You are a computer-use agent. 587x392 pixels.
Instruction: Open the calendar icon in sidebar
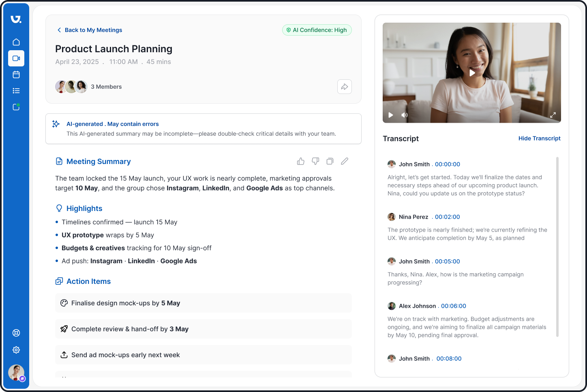[x=16, y=75]
